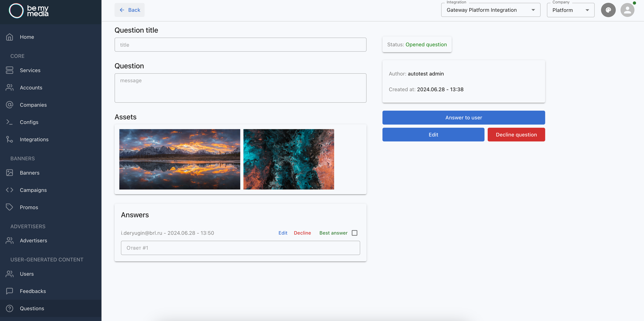The width and height of the screenshot is (644, 321).
Task: Click into the Question title field
Action: pos(240,45)
